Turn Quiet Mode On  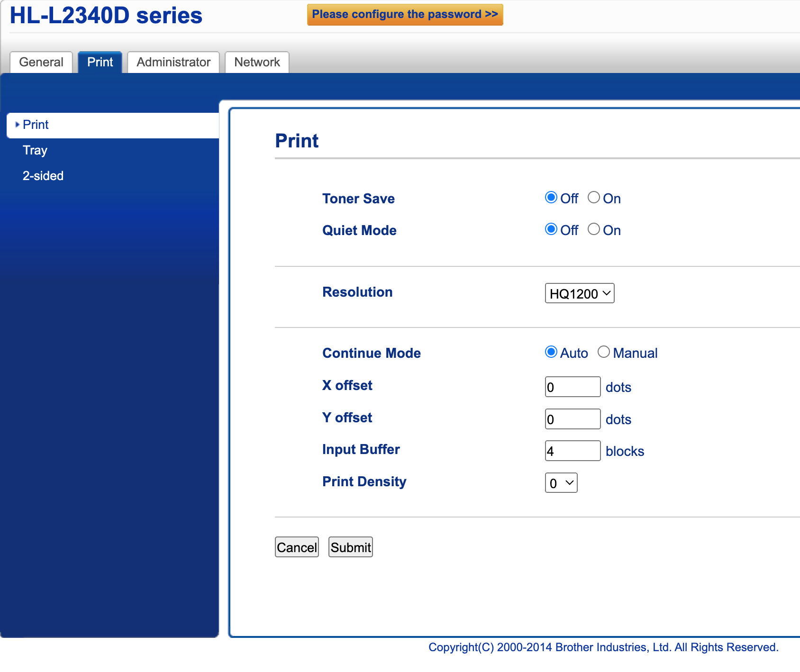(593, 229)
